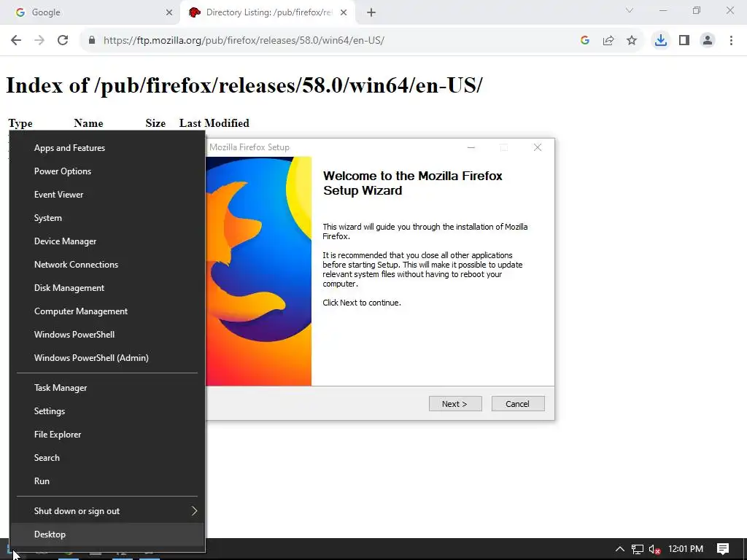This screenshot has width=747, height=560.
Task: Minimize the Mozilla Firefox Setup window
Action: pyautogui.click(x=471, y=147)
